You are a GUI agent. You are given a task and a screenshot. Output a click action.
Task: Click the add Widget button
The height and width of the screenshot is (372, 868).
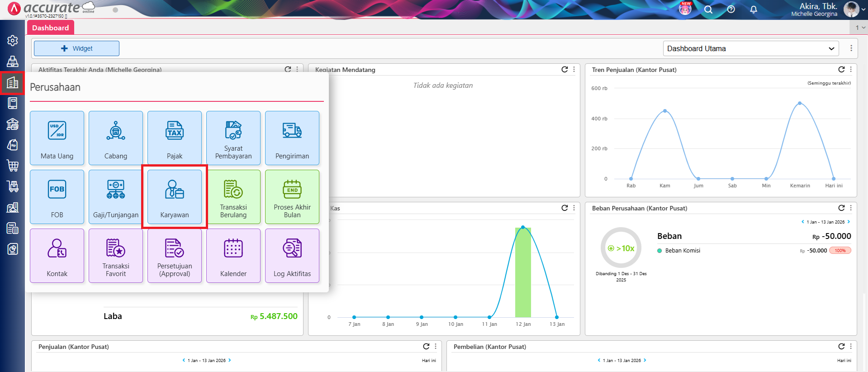[76, 48]
